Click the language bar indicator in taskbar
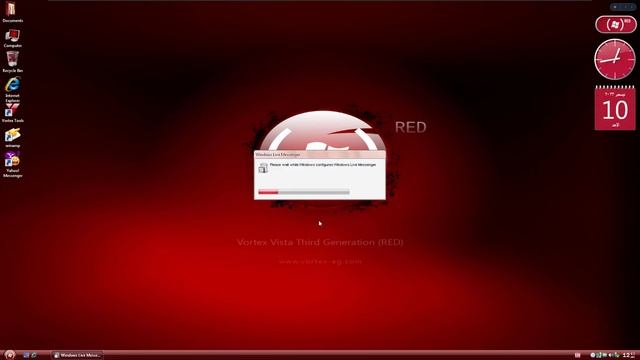Image resolution: width=640 pixels, height=360 pixels. tap(578, 356)
